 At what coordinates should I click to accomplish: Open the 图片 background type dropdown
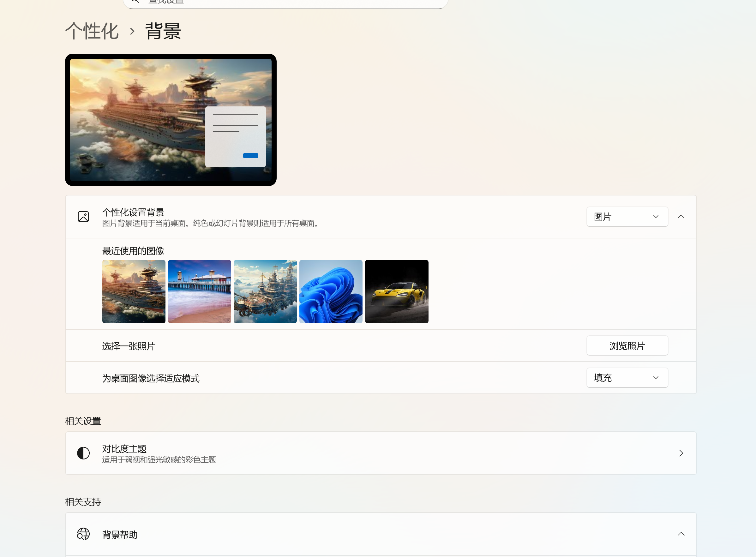coord(627,217)
